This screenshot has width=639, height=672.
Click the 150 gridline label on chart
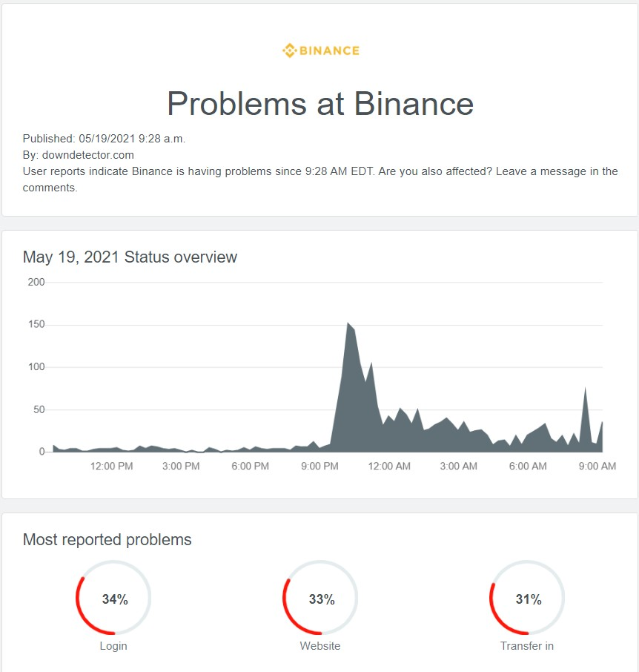(36, 325)
